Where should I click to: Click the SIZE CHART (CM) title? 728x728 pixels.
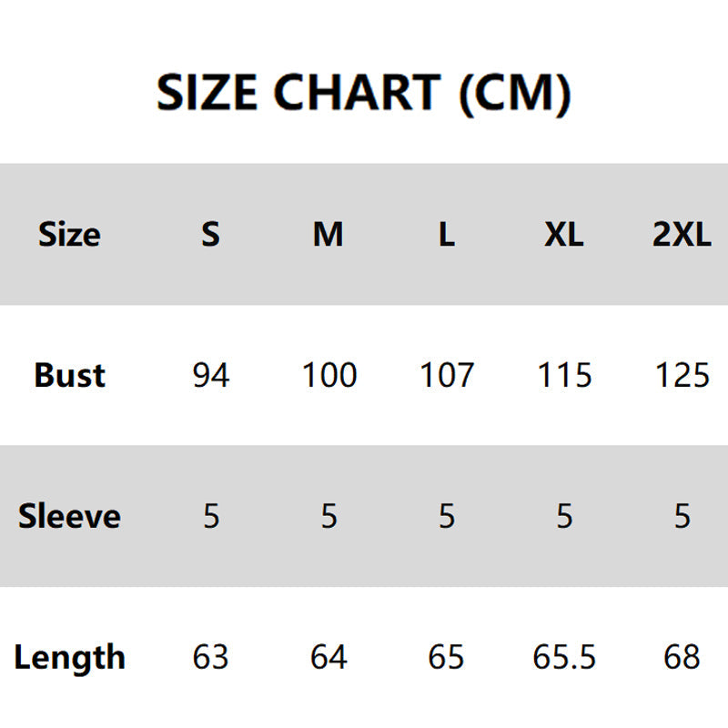[364, 93]
